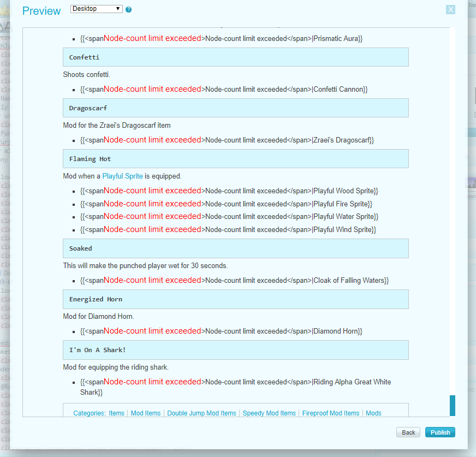
Task: Close the Preview dialog with X
Action: [450, 9]
